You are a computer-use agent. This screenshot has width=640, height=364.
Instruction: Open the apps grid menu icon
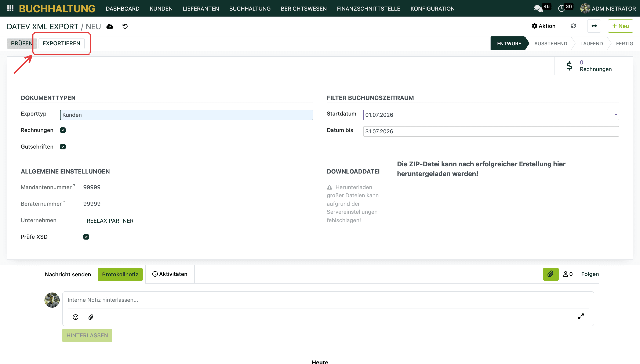coord(10,8)
